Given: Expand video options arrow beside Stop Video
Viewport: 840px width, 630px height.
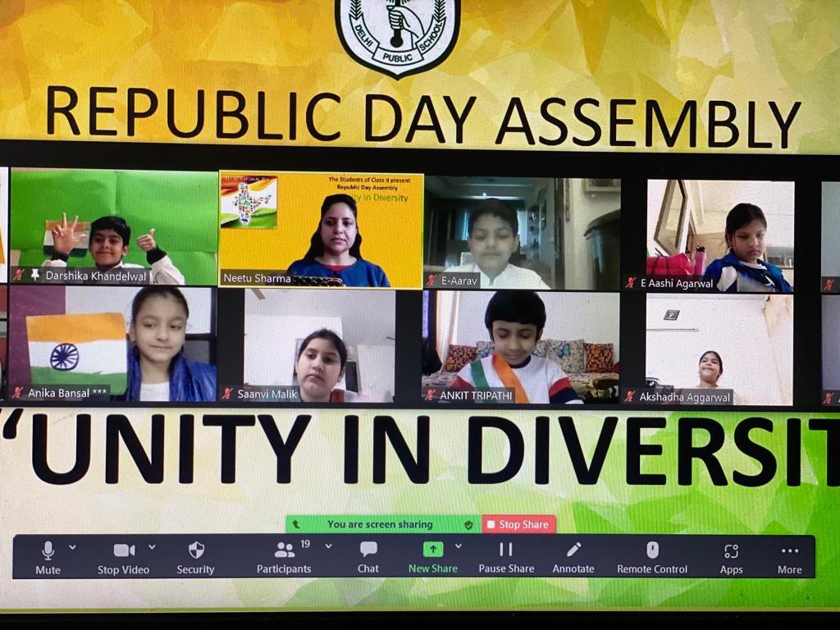Looking at the screenshot, I should (x=152, y=547).
